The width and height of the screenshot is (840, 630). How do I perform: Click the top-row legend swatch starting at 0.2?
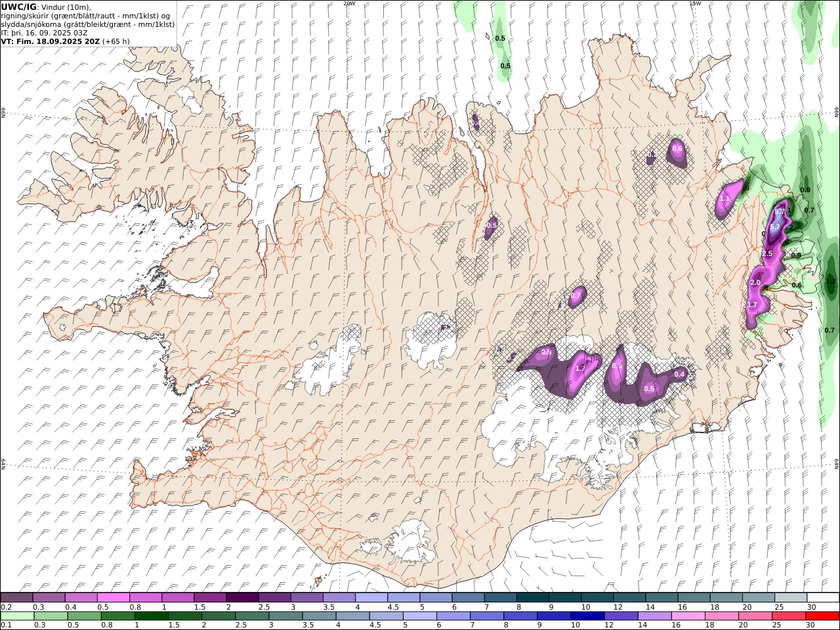[x=16, y=597]
